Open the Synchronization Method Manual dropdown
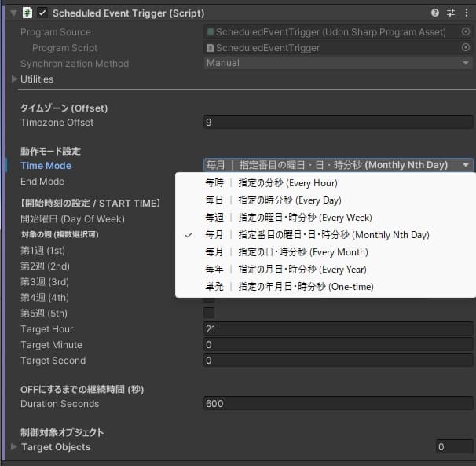This screenshot has height=466, width=476. click(x=338, y=63)
